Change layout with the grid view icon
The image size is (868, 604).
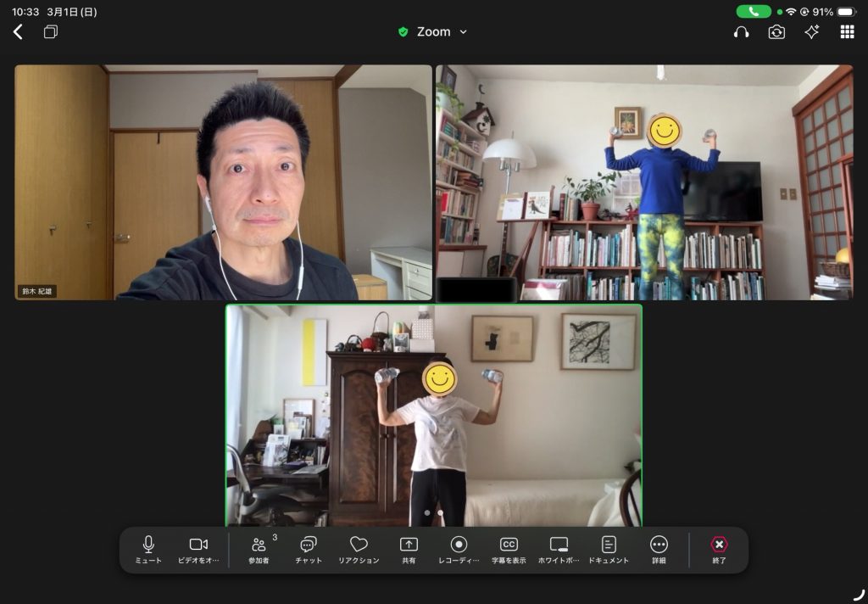(x=847, y=31)
